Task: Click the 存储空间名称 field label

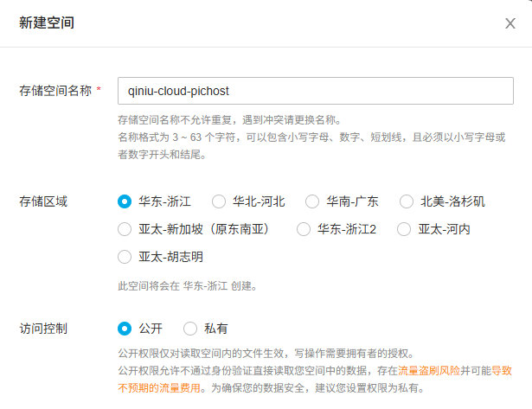Action: [x=55, y=90]
